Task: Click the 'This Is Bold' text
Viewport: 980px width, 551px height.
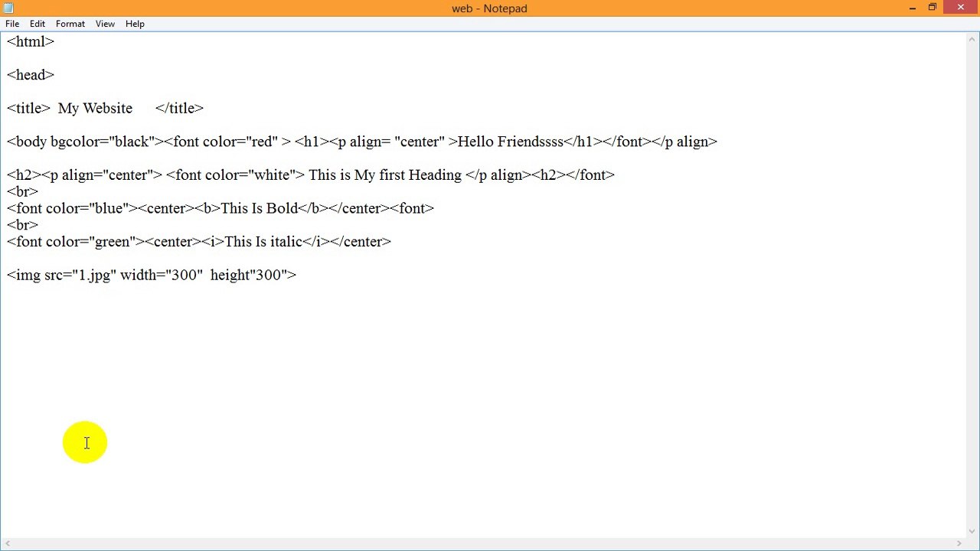Action: (259, 208)
